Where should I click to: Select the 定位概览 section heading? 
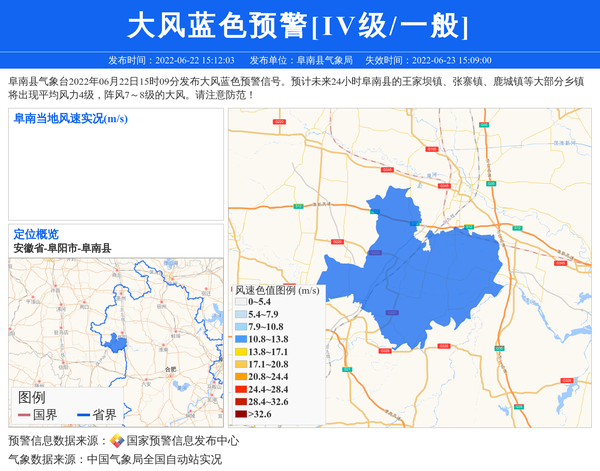[x=36, y=234]
